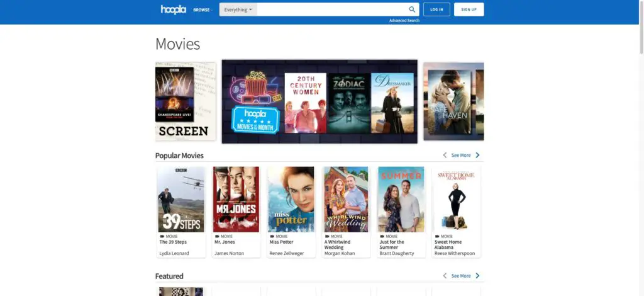Screen dimensions: 644x296
Task: Click Reese Witherspoon actor name
Action: pyautogui.click(x=455, y=254)
